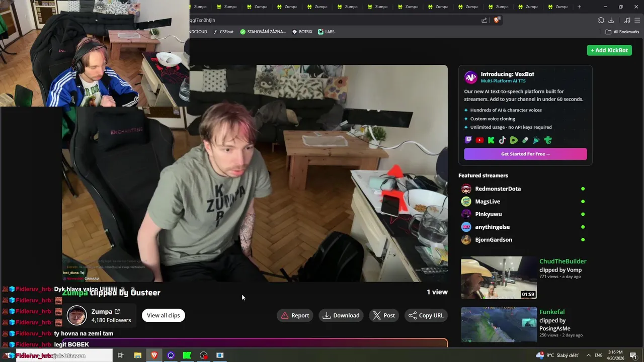Click the View all clips button
The width and height of the screenshot is (644, 362).
coord(163,315)
